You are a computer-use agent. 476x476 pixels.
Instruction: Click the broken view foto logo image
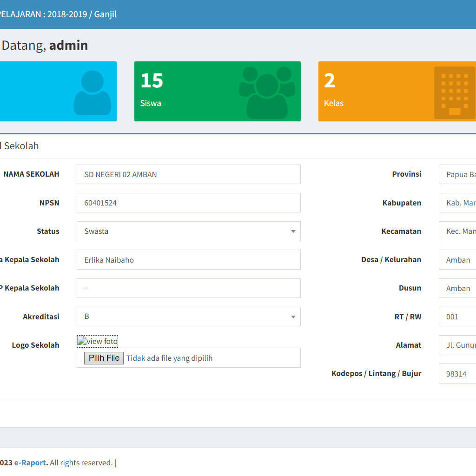[97, 341]
